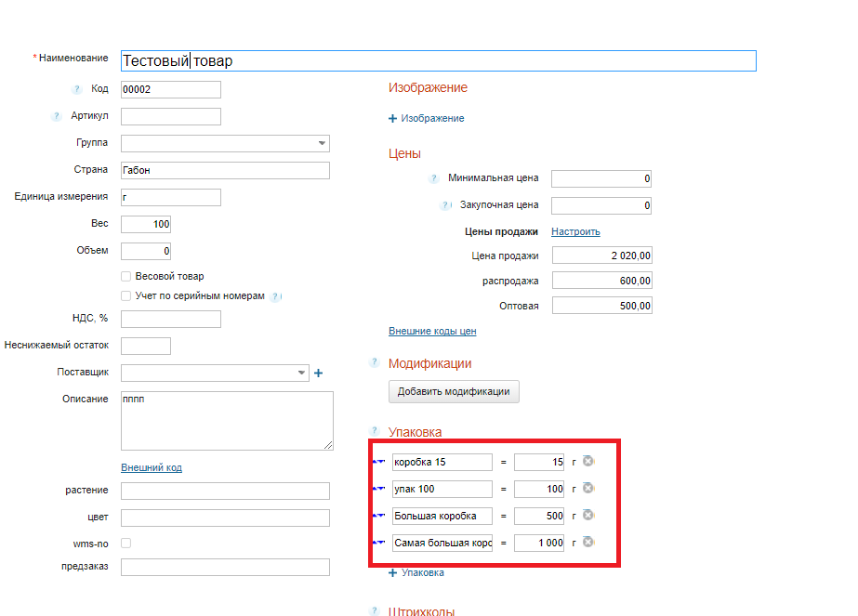Open the Внешний код link

152,467
